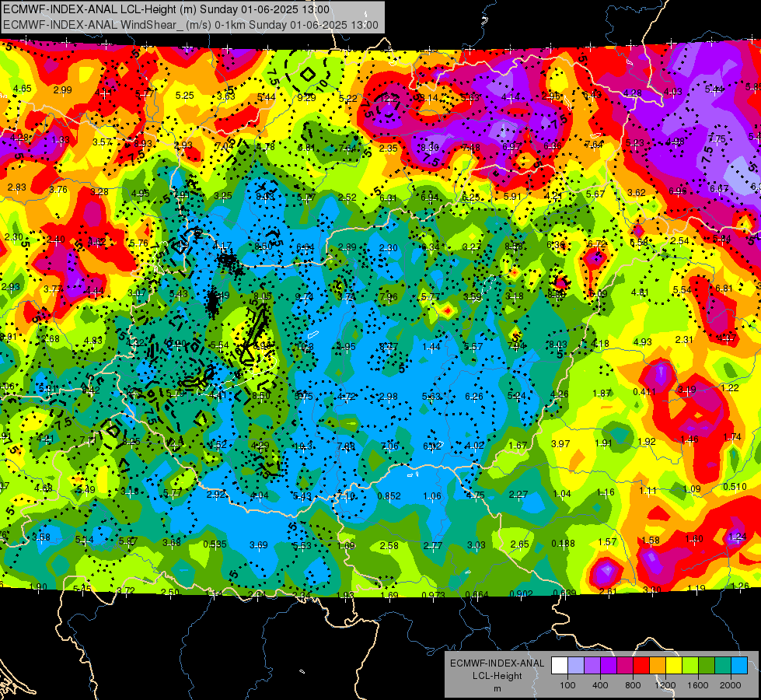
Task: Click the yellow legend color swatch
Action: (x=674, y=666)
